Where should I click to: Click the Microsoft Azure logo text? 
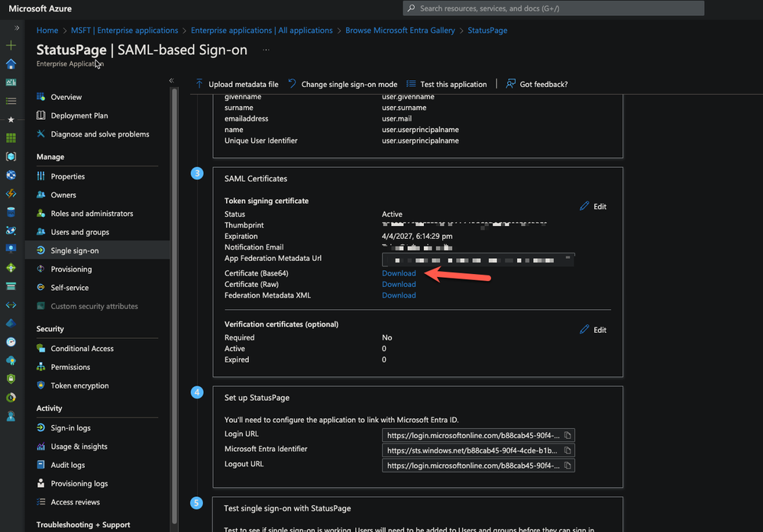40,8
